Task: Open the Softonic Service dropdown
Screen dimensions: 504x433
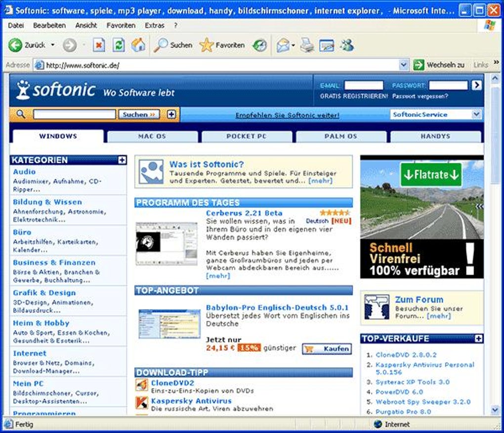Action: tap(436, 115)
